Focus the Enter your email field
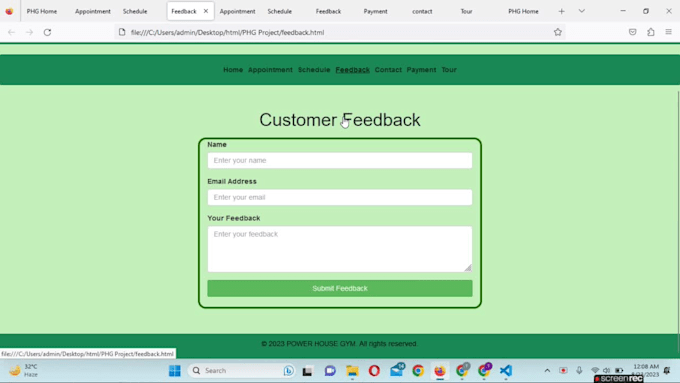Screen dimensions: 680x383 [340, 197]
